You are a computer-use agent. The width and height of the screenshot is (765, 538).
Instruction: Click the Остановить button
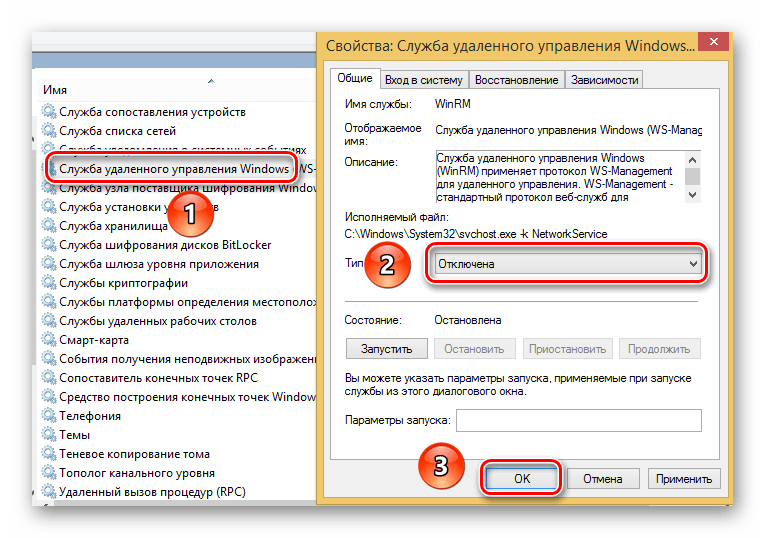pos(474,349)
